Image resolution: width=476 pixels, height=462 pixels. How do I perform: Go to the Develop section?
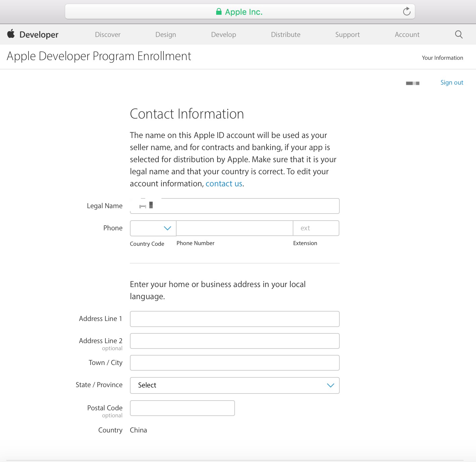[224, 35]
